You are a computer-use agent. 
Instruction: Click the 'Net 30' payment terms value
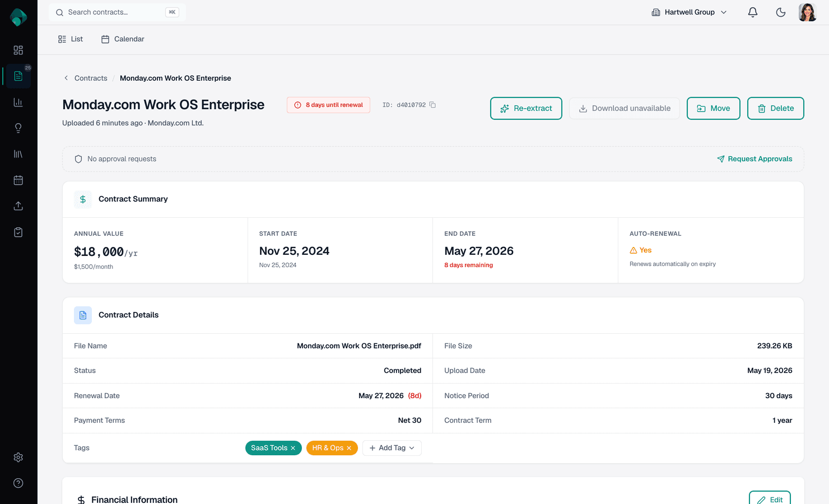pyautogui.click(x=409, y=421)
